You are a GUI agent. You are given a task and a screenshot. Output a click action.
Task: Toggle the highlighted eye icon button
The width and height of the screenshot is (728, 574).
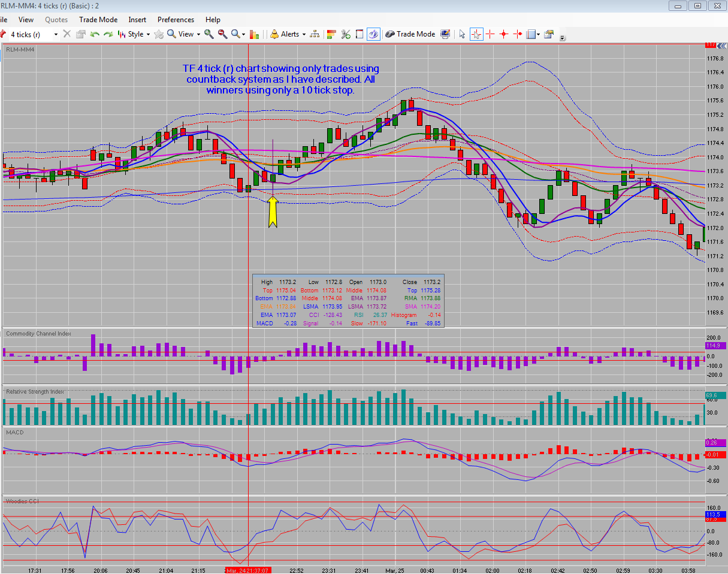(373, 34)
